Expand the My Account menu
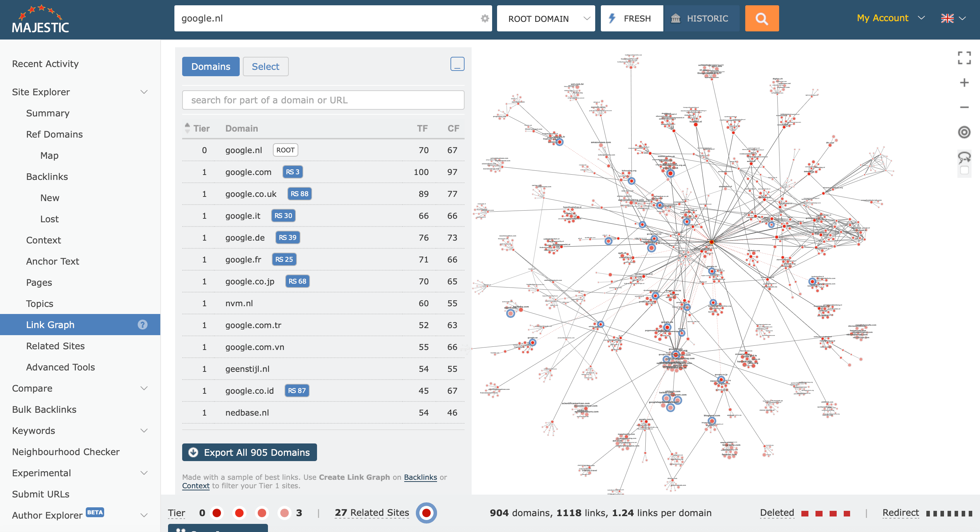Viewport: 980px width, 532px height. (890, 18)
